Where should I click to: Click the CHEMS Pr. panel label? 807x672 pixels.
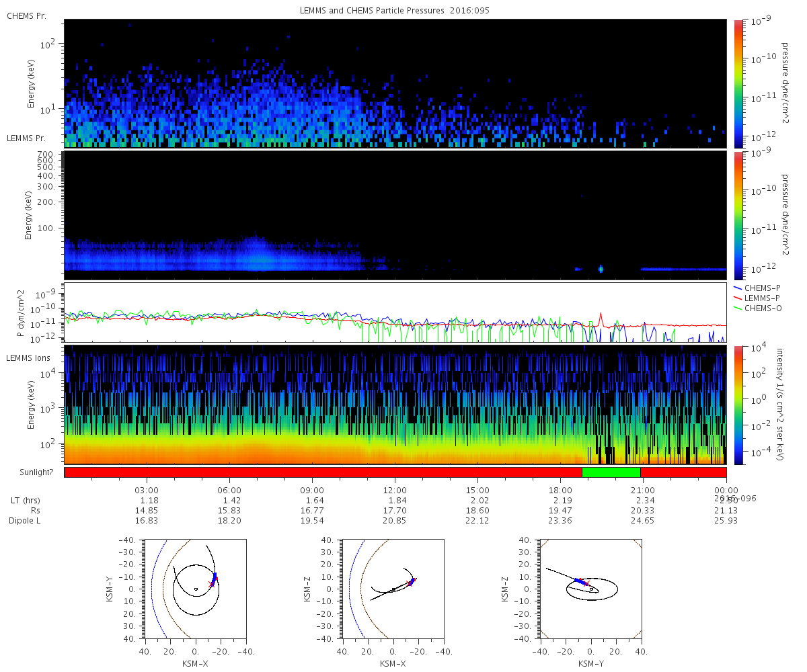click(26, 15)
